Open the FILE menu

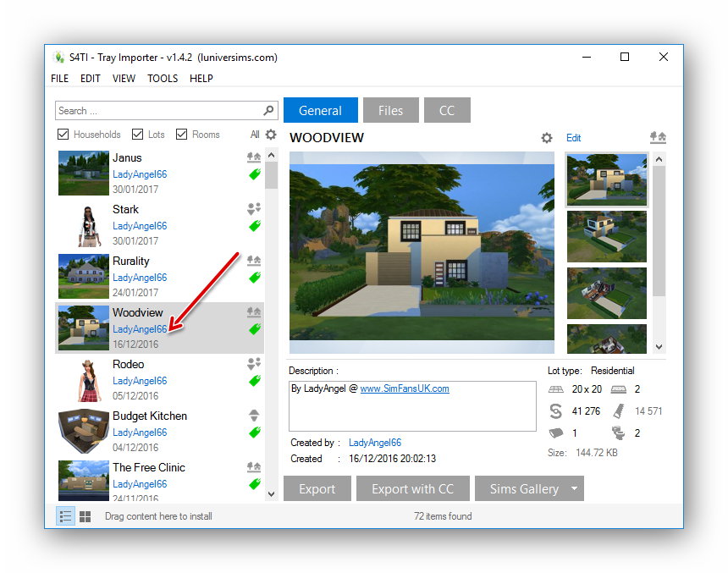coord(59,79)
